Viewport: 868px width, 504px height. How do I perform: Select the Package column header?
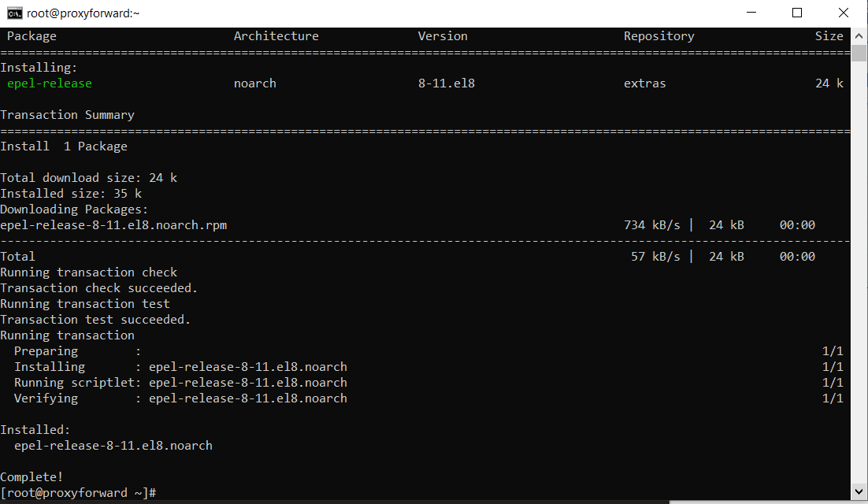point(32,35)
